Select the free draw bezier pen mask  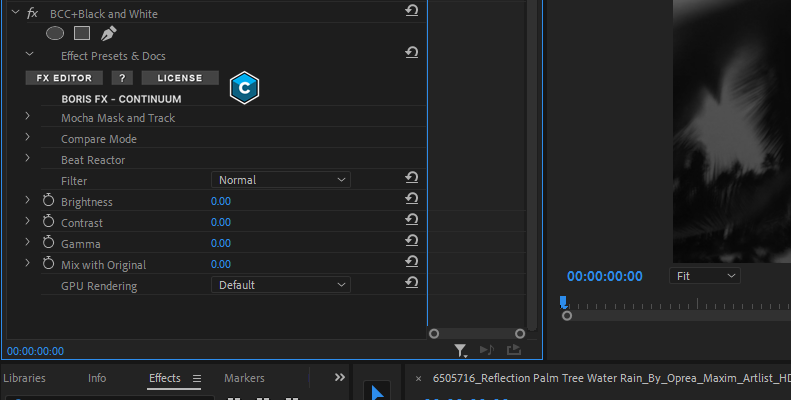coord(108,33)
